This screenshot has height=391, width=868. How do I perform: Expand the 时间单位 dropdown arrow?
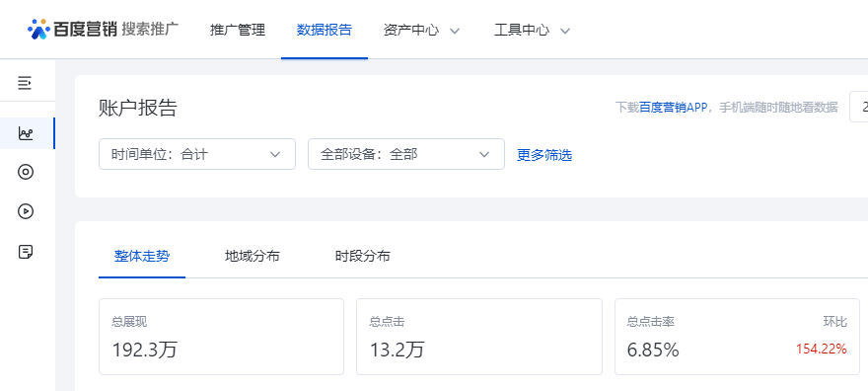pyautogui.click(x=275, y=154)
